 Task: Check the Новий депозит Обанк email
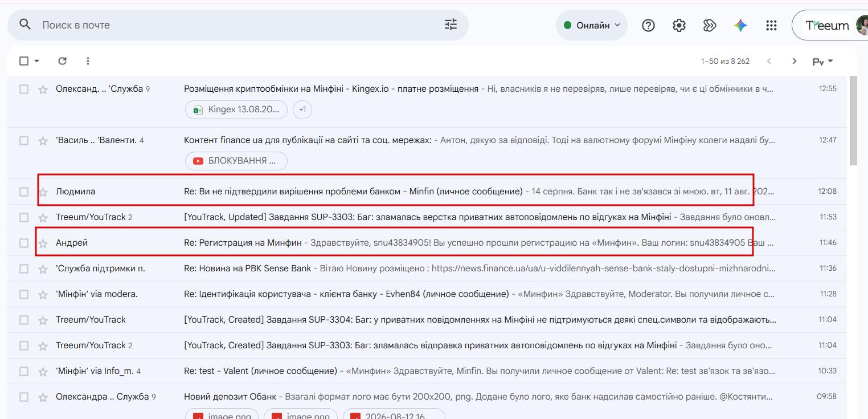pos(24,397)
